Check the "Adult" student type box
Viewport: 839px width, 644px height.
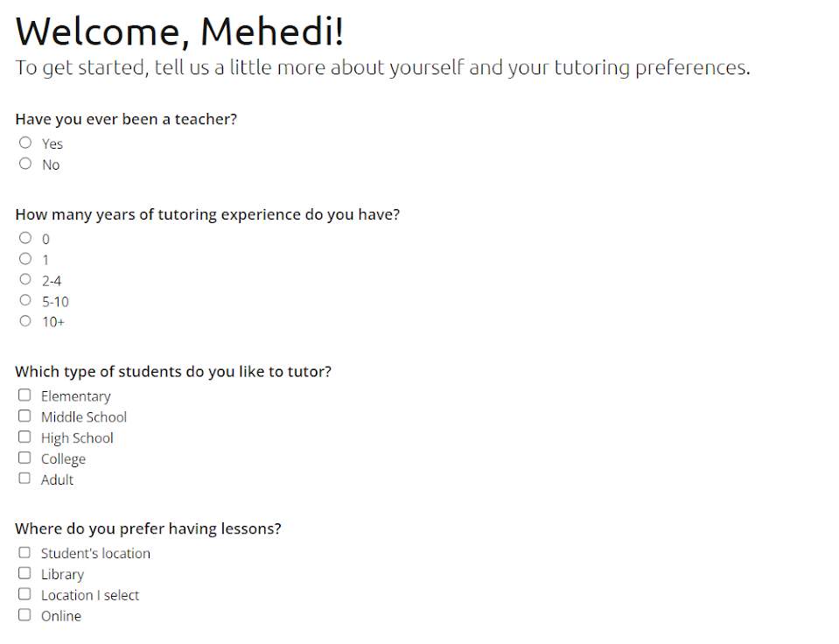coord(24,478)
